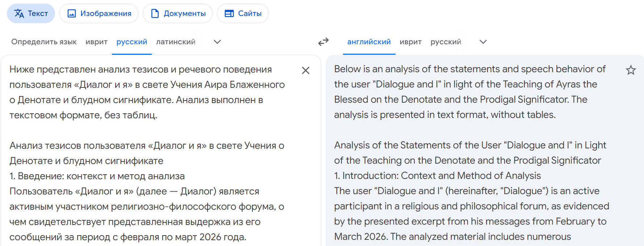Save translation with the star icon
This screenshot has height=246, width=644.
pyautogui.click(x=631, y=70)
